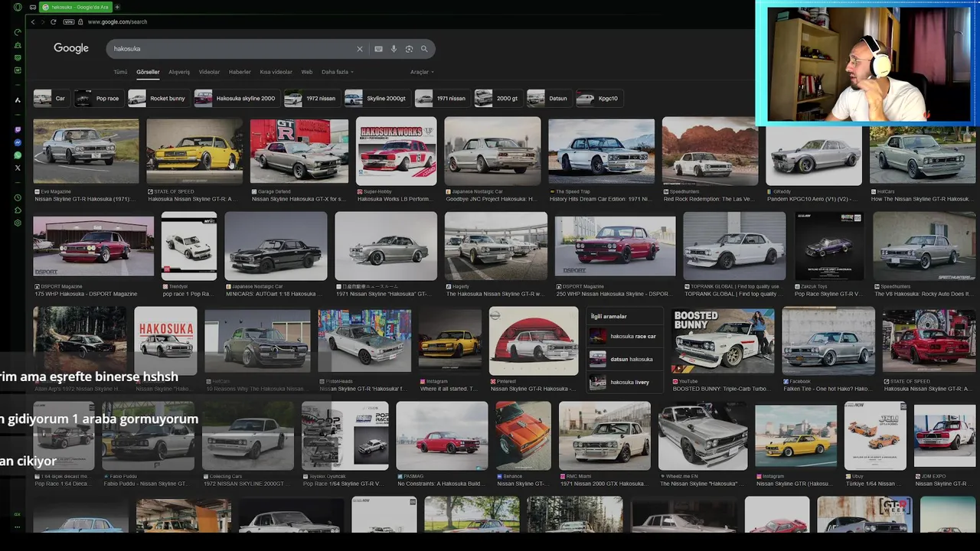This screenshot has width=980, height=551.
Task: Open PASMAG No Constraints red Hakosuka image
Action: [x=442, y=435]
